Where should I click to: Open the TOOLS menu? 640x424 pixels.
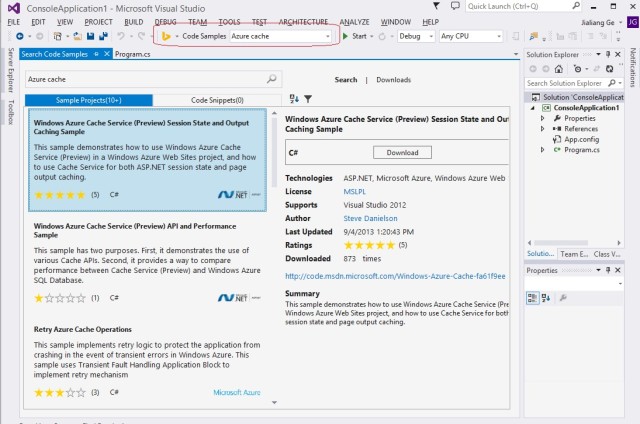click(229, 22)
